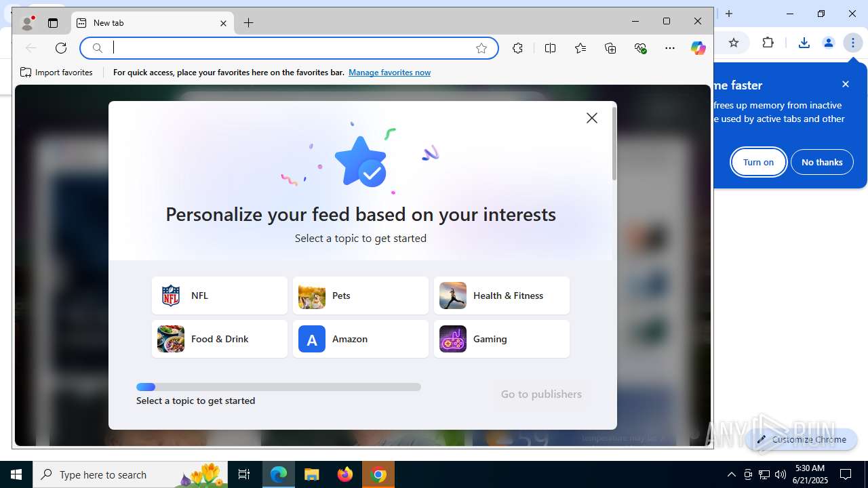This screenshot has width=868, height=488.
Task: Close the New tab tab in Edge
Action: coord(223,23)
